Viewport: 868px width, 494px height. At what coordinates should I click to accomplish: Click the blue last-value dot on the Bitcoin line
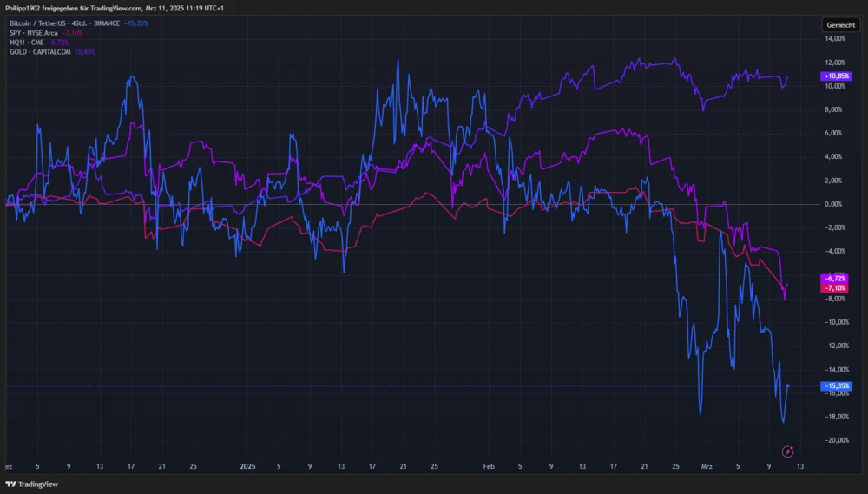(788, 386)
